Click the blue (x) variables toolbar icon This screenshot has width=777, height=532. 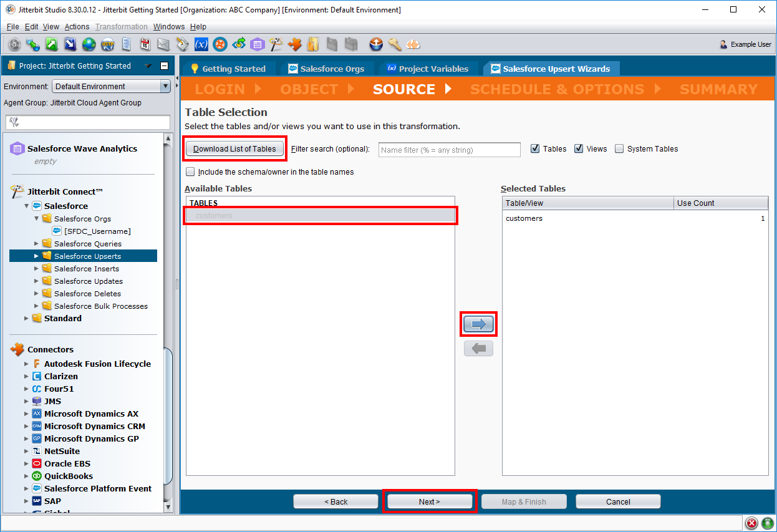[x=201, y=44]
